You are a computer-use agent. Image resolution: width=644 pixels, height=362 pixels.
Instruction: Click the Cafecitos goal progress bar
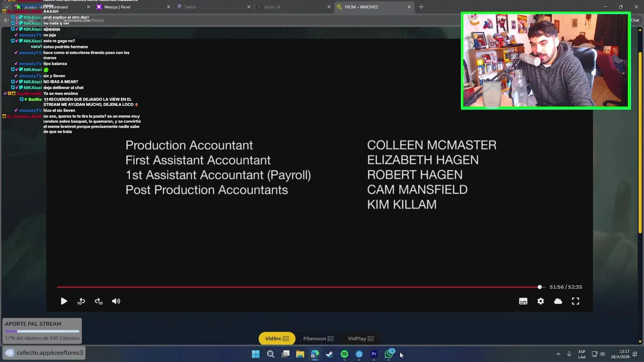click(42, 331)
